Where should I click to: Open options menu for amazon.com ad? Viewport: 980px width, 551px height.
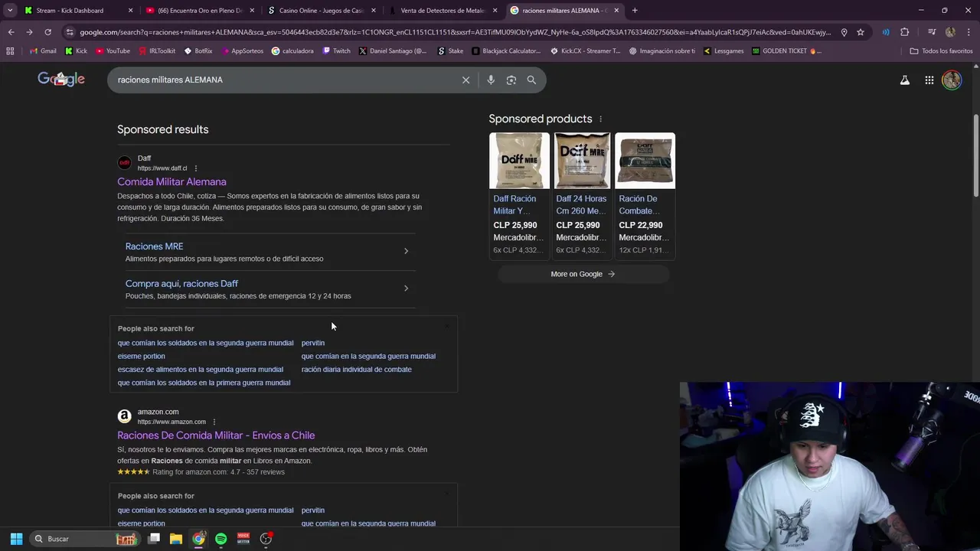point(214,422)
